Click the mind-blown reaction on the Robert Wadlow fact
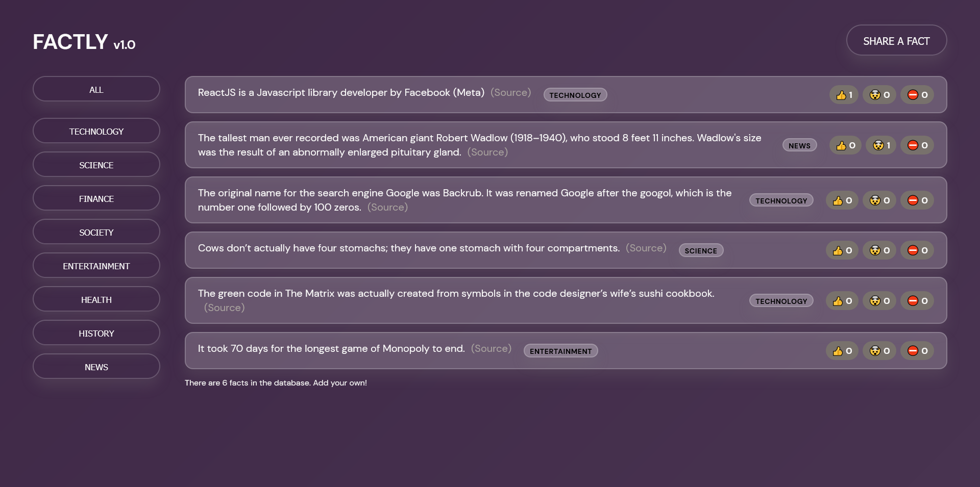 [x=880, y=145]
